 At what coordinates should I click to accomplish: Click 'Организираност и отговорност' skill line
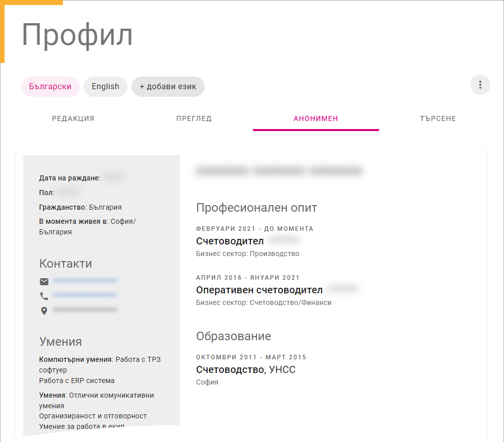93,416
